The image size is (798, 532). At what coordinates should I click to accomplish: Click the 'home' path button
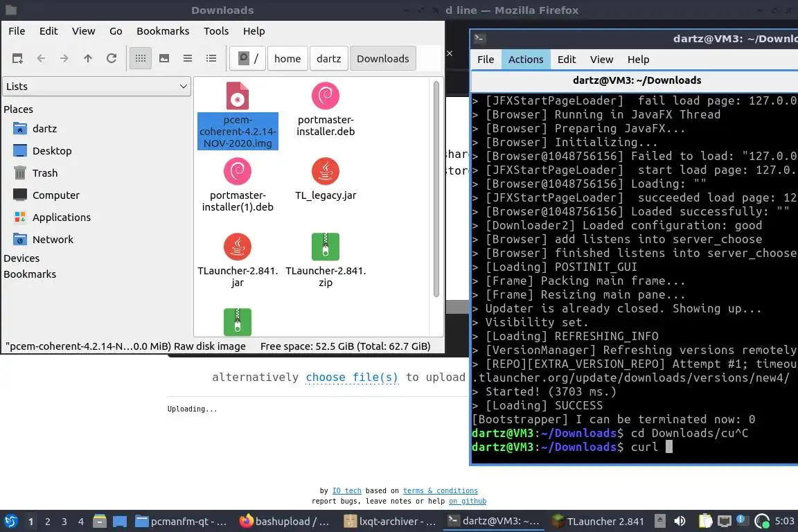tap(287, 59)
